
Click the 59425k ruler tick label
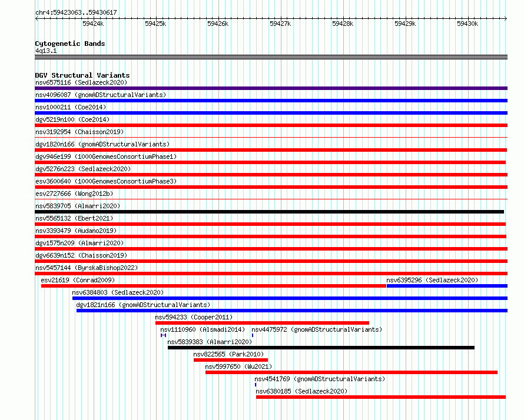(155, 24)
